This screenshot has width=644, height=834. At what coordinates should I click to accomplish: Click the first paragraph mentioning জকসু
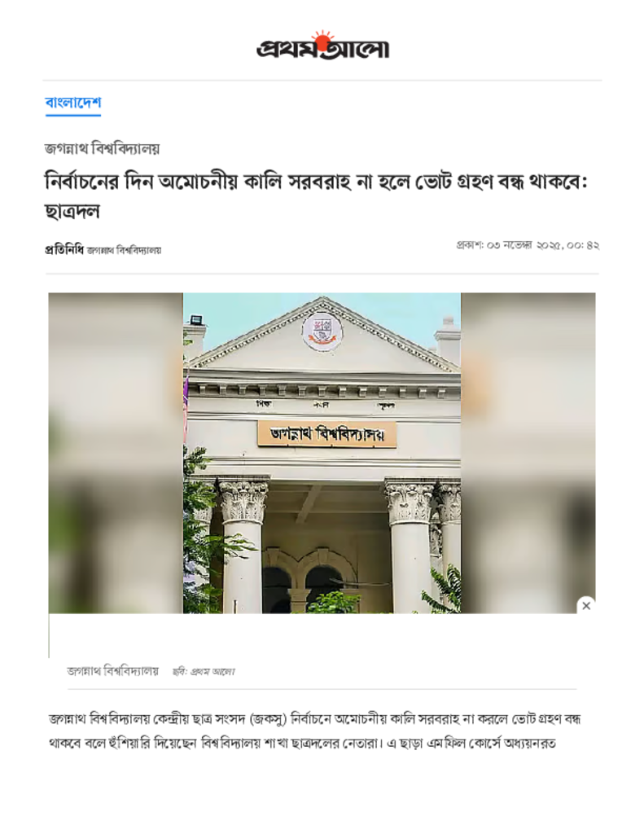314,731
